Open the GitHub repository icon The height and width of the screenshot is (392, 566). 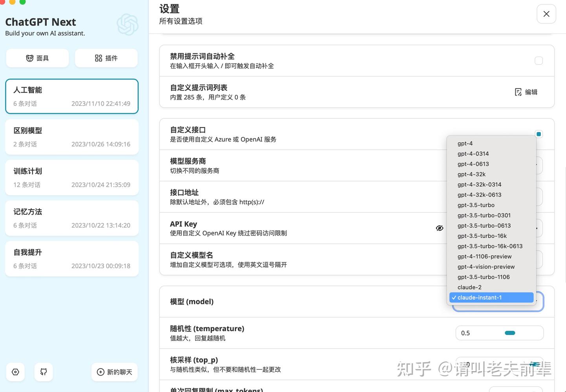(x=44, y=372)
